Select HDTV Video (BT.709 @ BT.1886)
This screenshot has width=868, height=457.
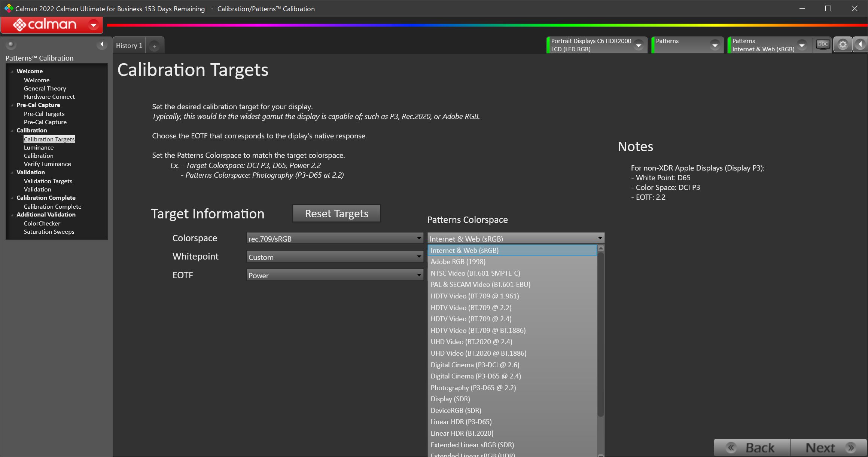[x=512, y=331]
